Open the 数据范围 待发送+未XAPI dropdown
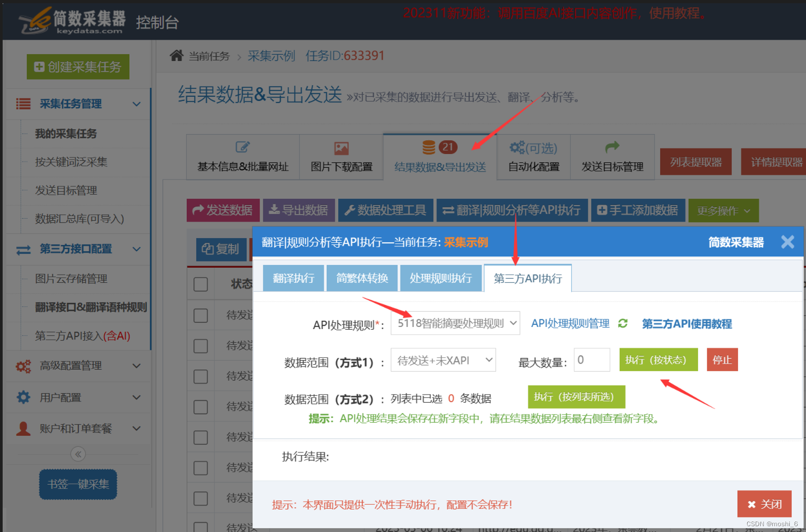This screenshot has height=532, width=806. (x=443, y=360)
